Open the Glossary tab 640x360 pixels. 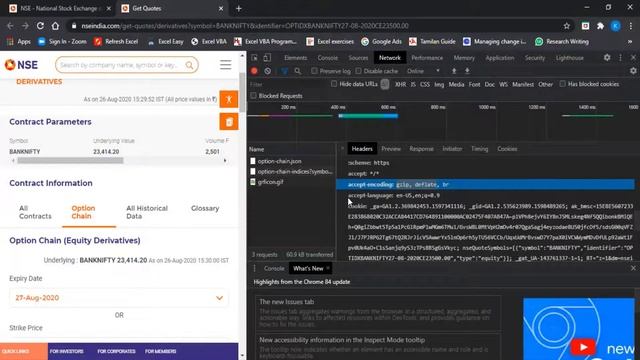(x=205, y=209)
